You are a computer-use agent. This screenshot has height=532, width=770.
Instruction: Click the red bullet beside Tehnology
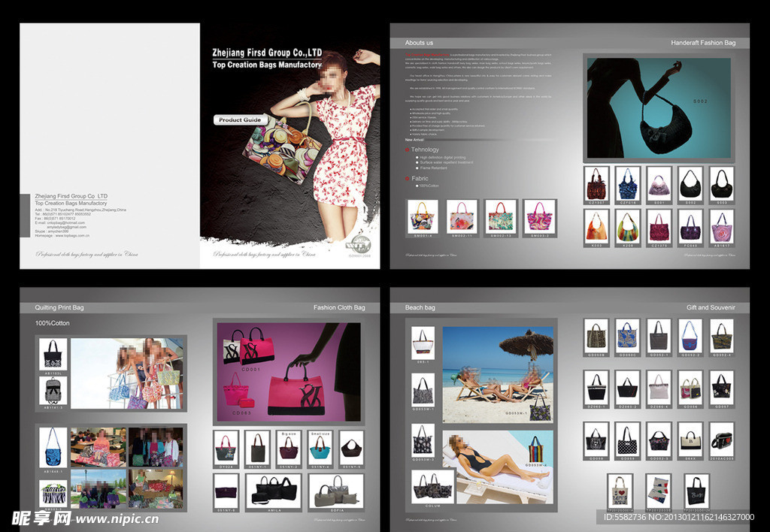(x=407, y=150)
